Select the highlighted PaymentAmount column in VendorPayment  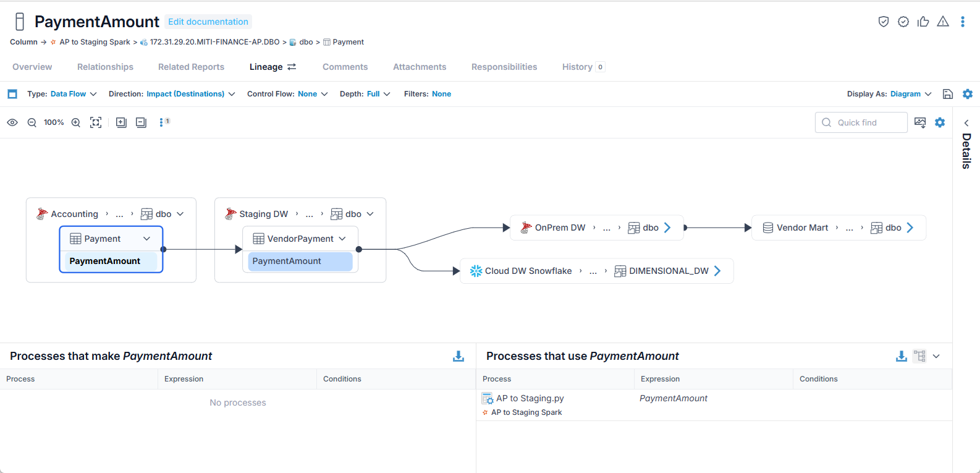tap(300, 262)
